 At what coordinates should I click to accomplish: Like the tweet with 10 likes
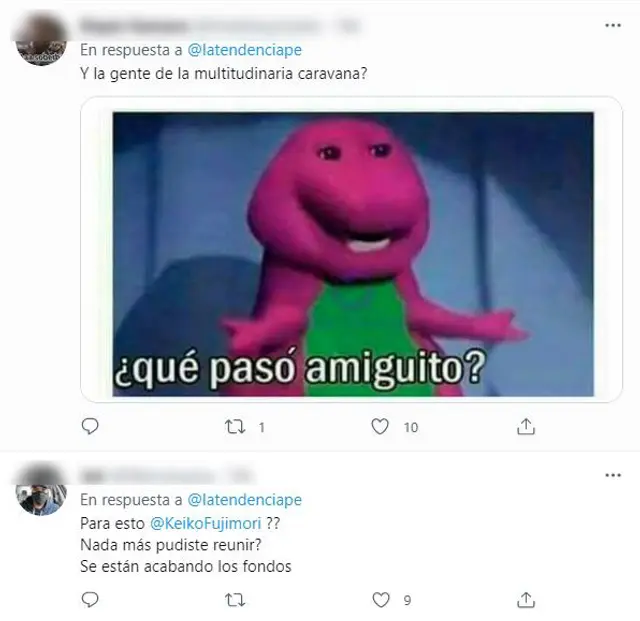click(x=380, y=427)
